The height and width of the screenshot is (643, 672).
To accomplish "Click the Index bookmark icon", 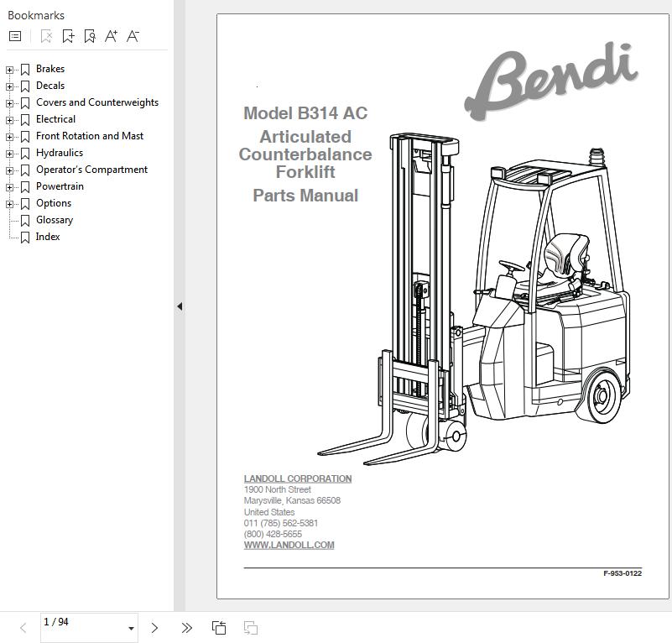I will pos(25,238).
